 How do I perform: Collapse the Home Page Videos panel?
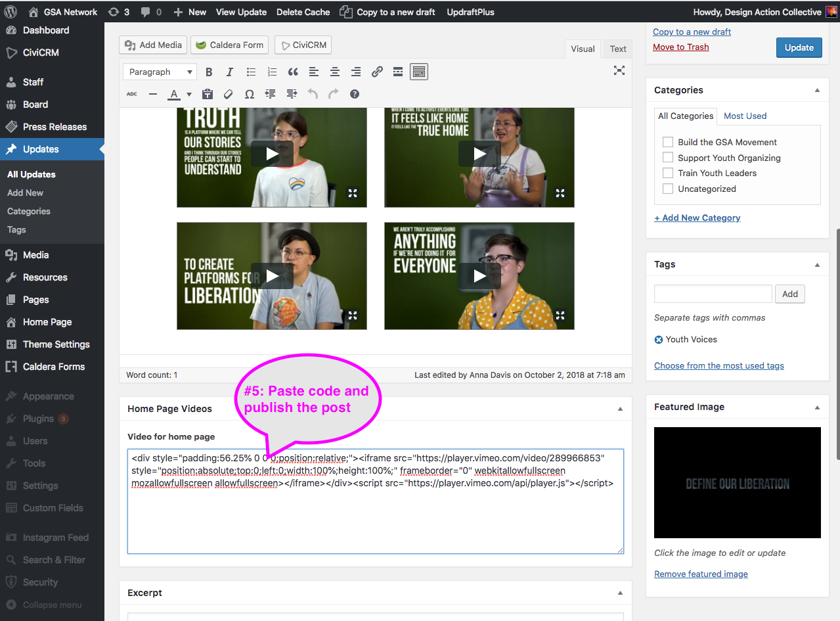(620, 409)
